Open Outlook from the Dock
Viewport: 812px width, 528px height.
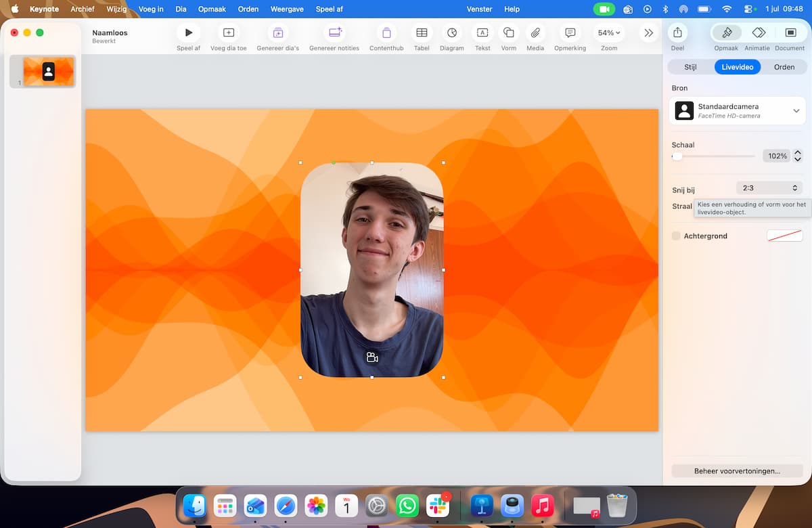(256, 506)
